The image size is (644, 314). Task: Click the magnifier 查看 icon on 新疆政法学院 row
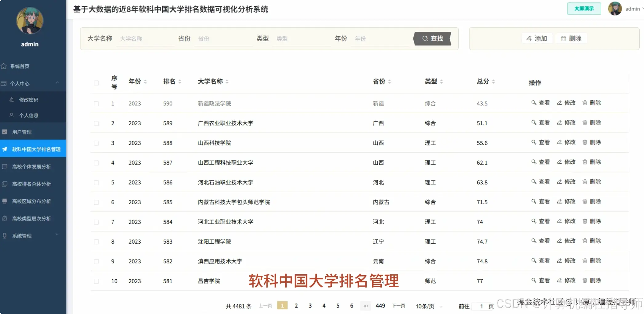pos(534,103)
